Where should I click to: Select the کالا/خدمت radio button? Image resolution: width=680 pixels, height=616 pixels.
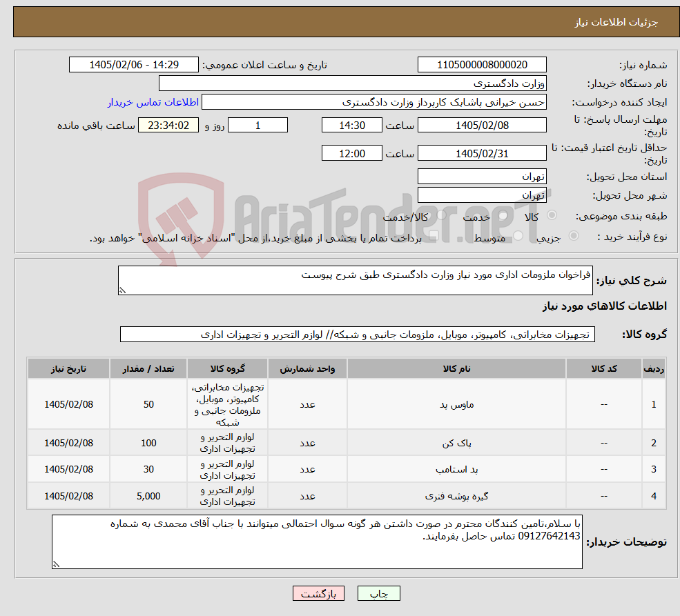pos(441,215)
